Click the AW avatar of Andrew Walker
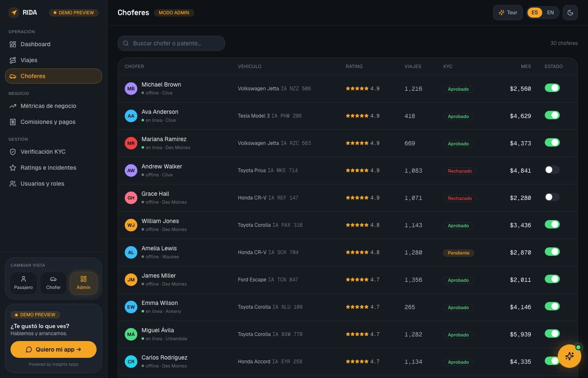 pyautogui.click(x=131, y=171)
